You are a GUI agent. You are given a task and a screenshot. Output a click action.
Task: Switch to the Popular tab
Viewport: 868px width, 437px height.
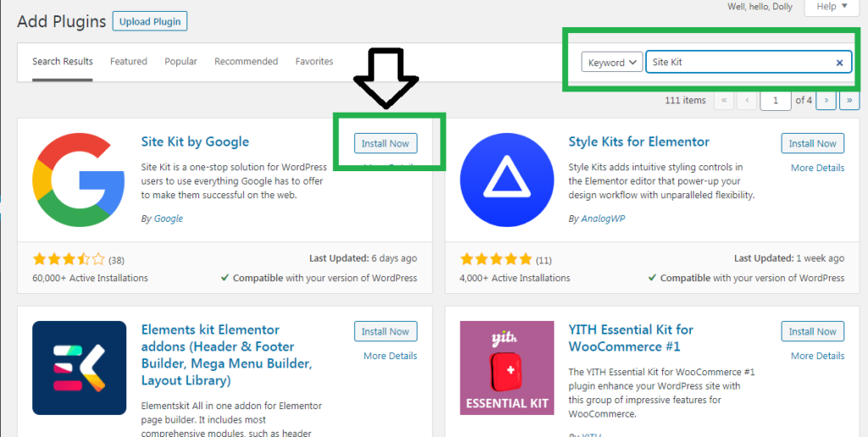(181, 62)
